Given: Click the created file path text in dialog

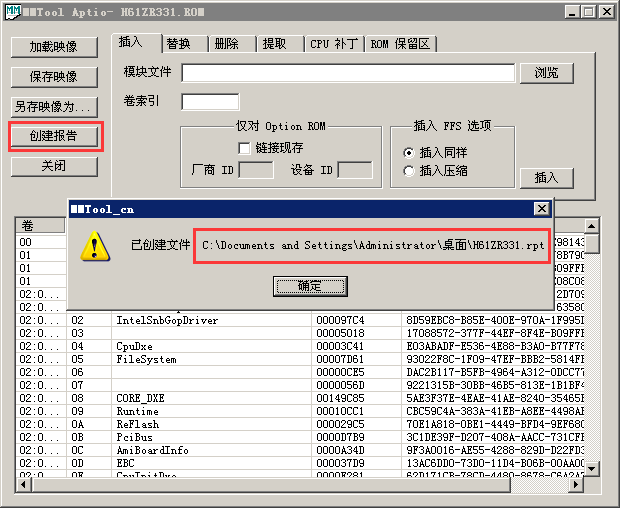Looking at the screenshot, I should 373,246.
